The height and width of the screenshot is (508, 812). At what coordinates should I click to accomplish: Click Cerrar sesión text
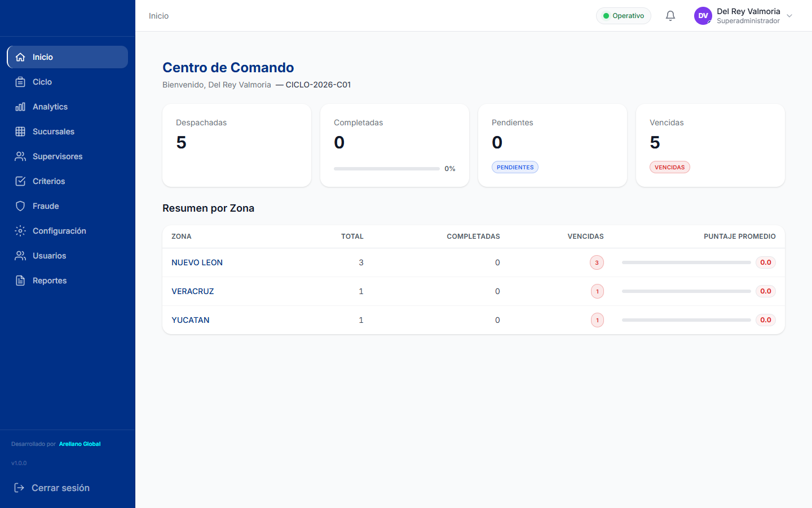(x=60, y=488)
